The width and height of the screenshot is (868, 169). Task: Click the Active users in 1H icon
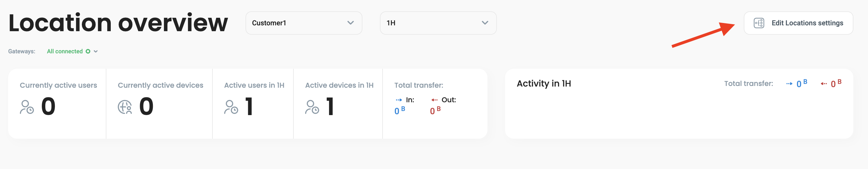(x=231, y=107)
